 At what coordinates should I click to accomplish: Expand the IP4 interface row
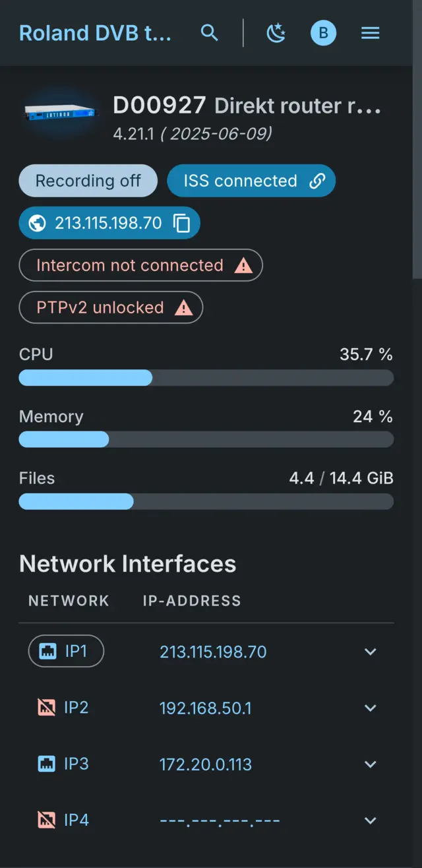[370, 820]
